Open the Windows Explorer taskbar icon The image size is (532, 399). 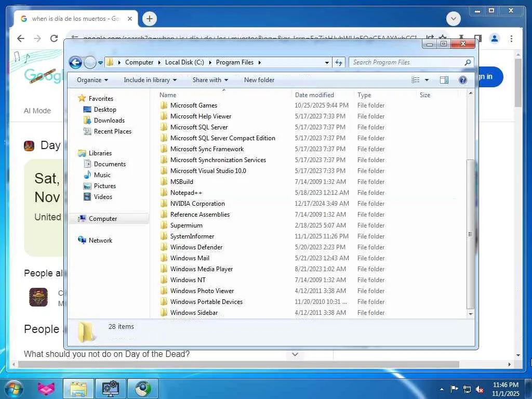click(x=78, y=389)
